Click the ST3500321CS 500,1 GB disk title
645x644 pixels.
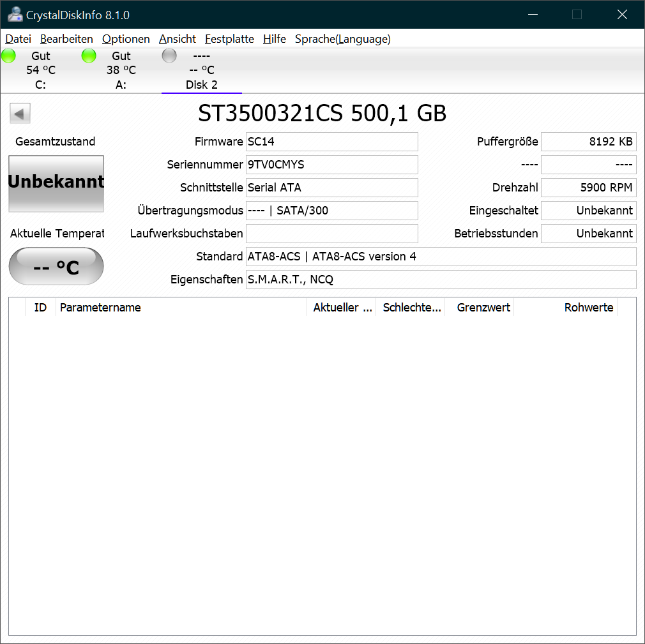click(x=322, y=113)
